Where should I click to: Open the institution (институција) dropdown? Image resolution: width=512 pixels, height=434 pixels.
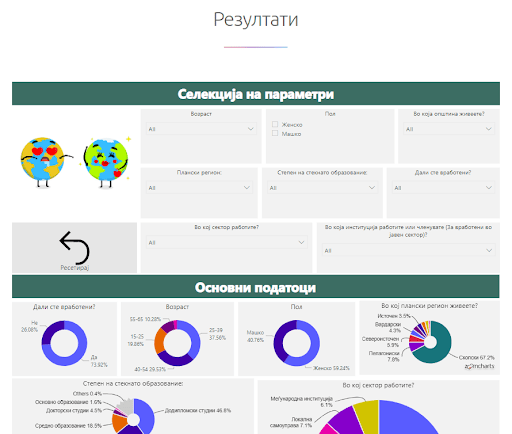[408, 250]
